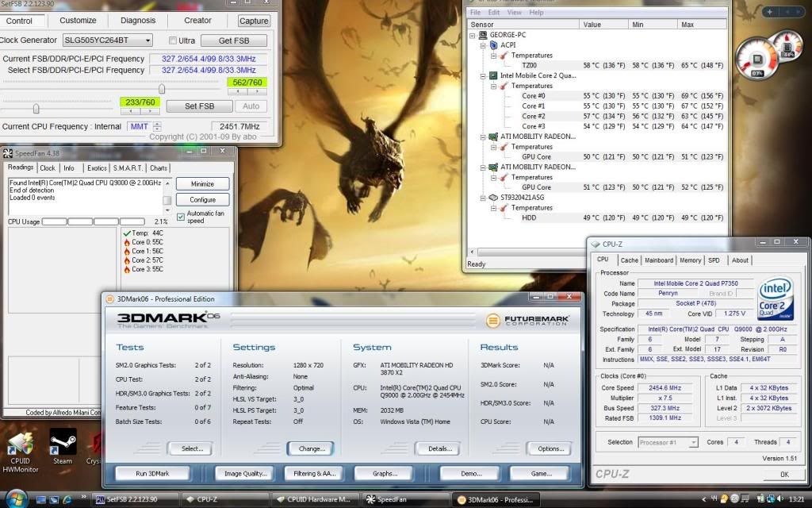
Task: Open the Steam desktop shortcut
Action: [63, 447]
